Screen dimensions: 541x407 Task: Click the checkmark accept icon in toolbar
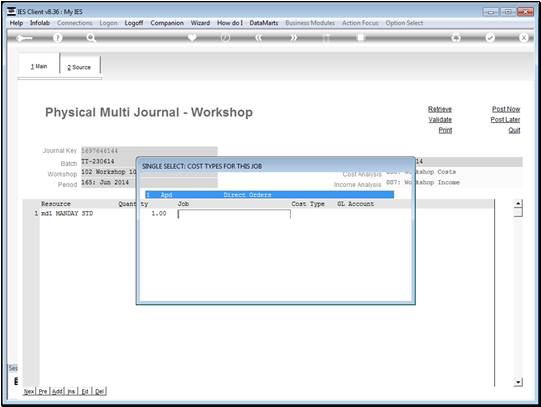point(490,38)
